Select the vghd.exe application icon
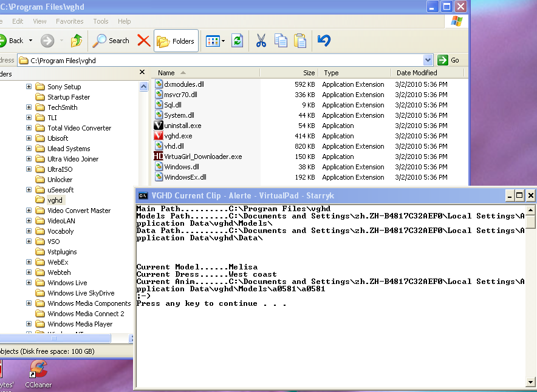The image size is (537, 392). tap(158, 136)
